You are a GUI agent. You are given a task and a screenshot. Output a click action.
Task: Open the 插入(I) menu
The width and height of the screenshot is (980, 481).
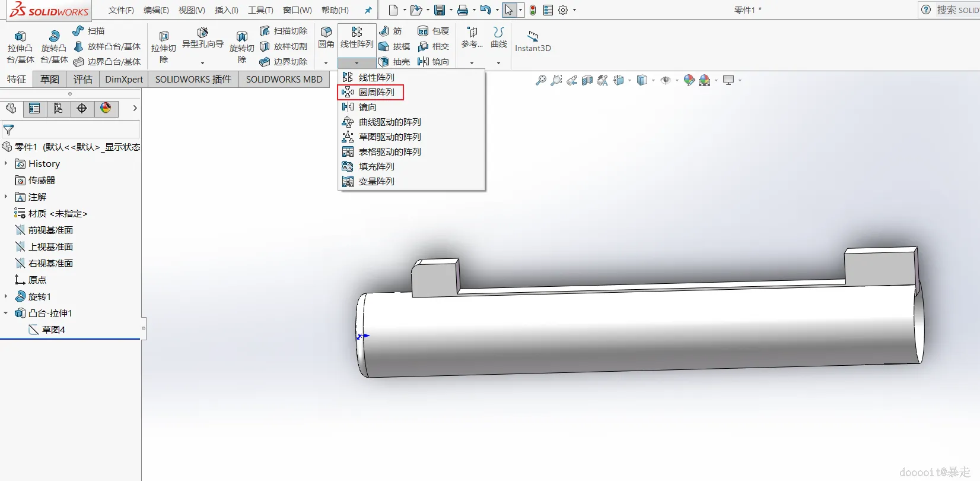click(x=226, y=10)
